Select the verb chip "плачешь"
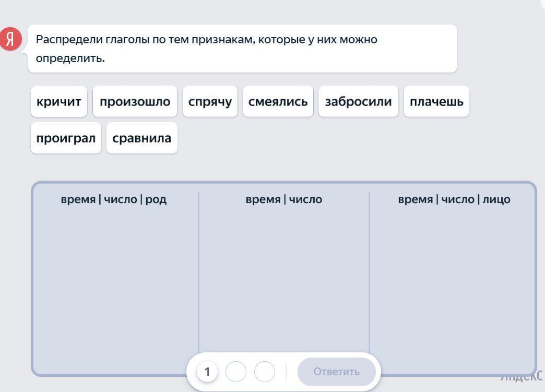The height and width of the screenshot is (392, 545). tap(436, 101)
